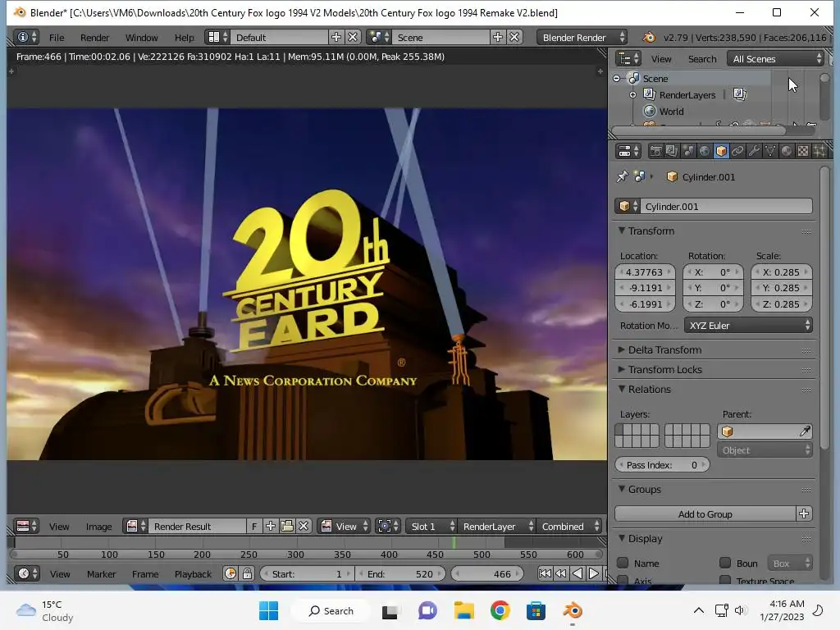Delete the current Scene with X icon

pyautogui.click(x=514, y=37)
